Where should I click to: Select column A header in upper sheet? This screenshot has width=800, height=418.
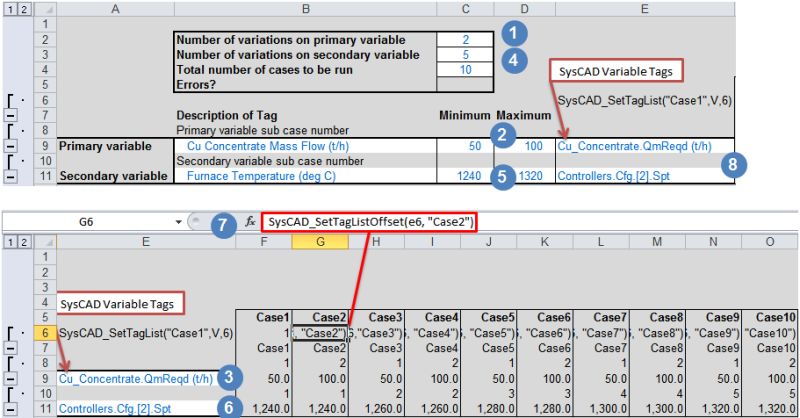[115, 9]
